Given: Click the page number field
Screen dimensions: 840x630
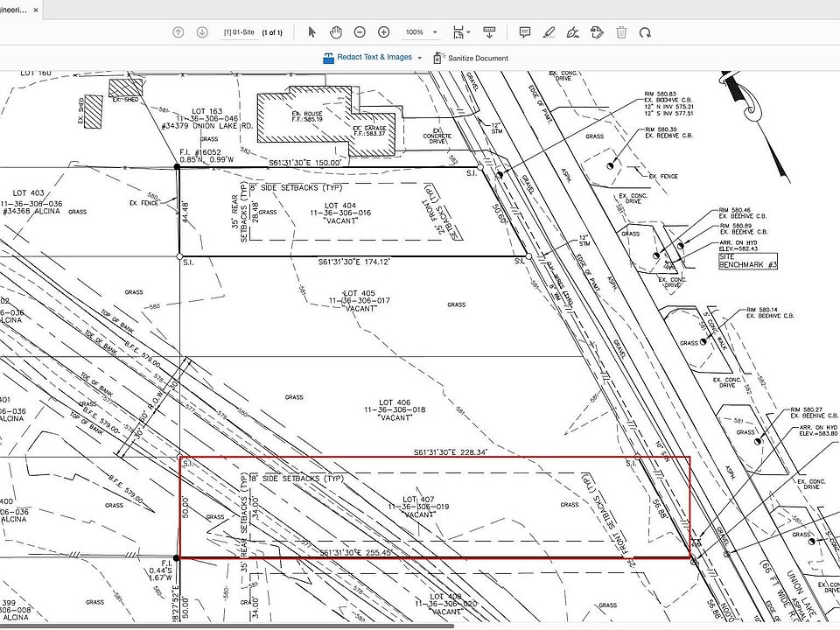Looking at the screenshot, I should (241, 32).
